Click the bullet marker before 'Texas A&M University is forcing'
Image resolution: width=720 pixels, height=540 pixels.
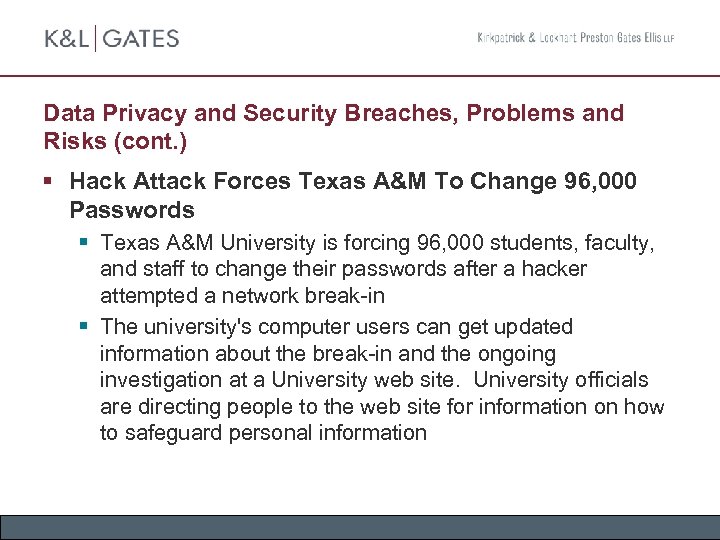coord(85,243)
